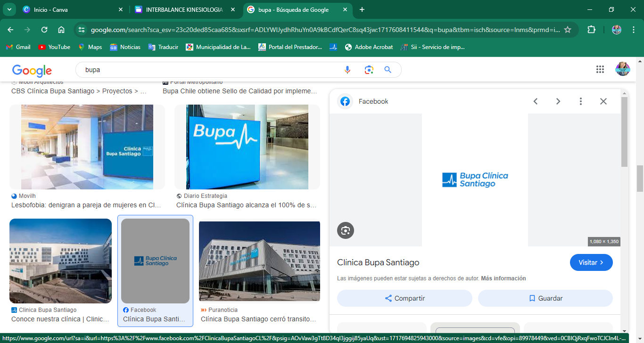Image resolution: width=644 pixels, height=343 pixels.
Task: Open the Extensions puzzle icon
Action: click(591, 30)
